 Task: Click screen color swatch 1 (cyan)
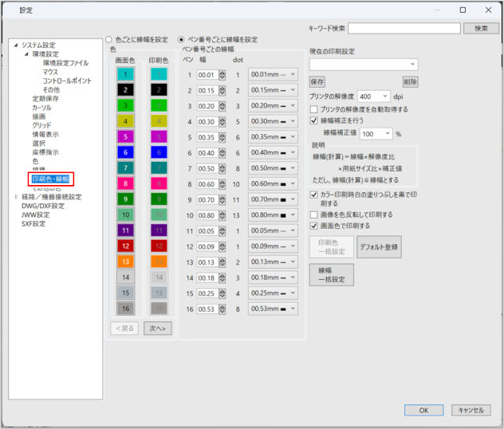click(127, 74)
